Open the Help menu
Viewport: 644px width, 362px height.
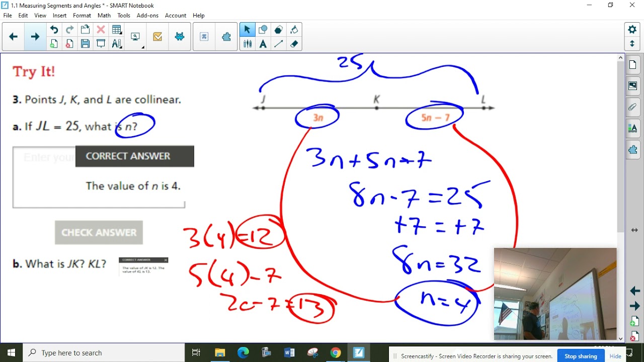tap(199, 16)
